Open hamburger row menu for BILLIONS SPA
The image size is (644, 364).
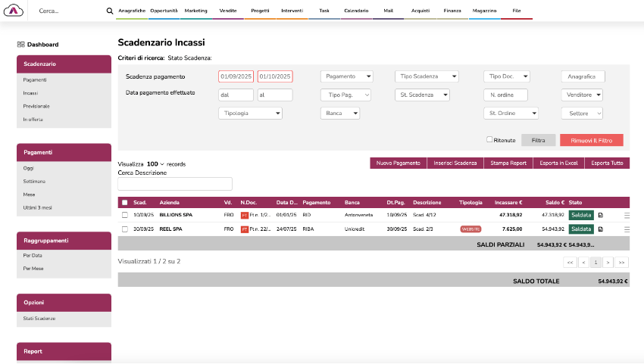click(x=627, y=215)
